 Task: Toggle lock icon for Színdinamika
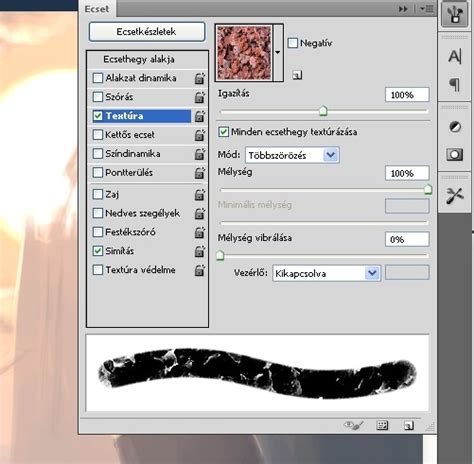click(199, 154)
